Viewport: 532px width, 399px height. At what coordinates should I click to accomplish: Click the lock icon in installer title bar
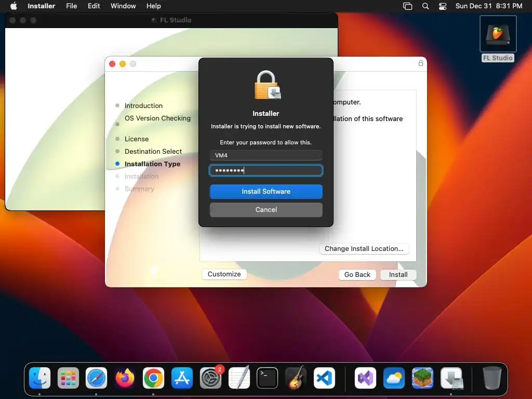tap(421, 63)
